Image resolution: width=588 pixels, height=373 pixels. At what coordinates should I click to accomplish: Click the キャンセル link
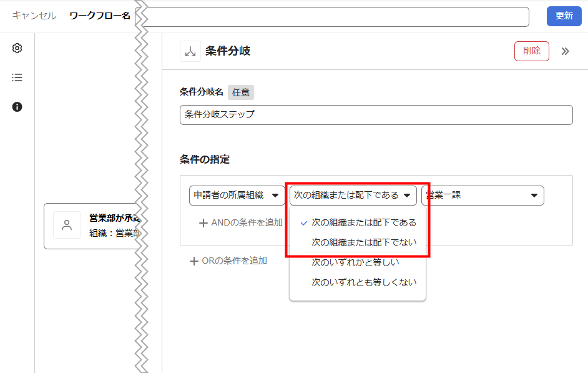[34, 16]
